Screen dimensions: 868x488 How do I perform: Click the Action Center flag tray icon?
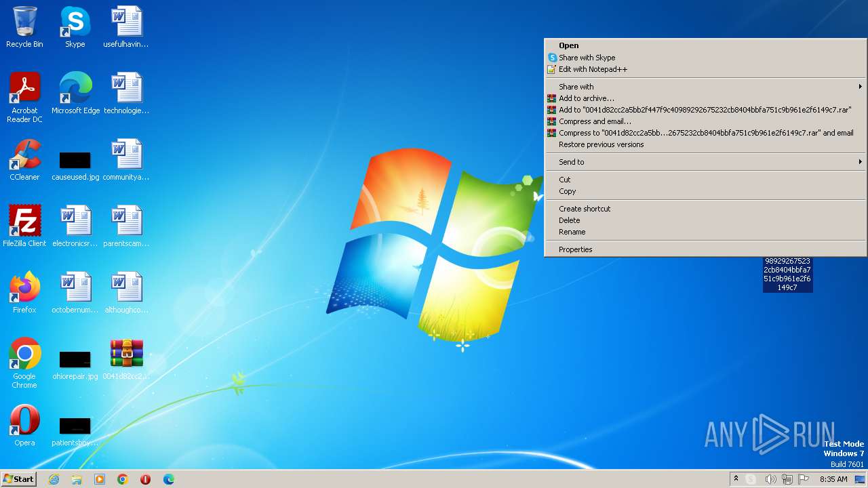pos(804,479)
